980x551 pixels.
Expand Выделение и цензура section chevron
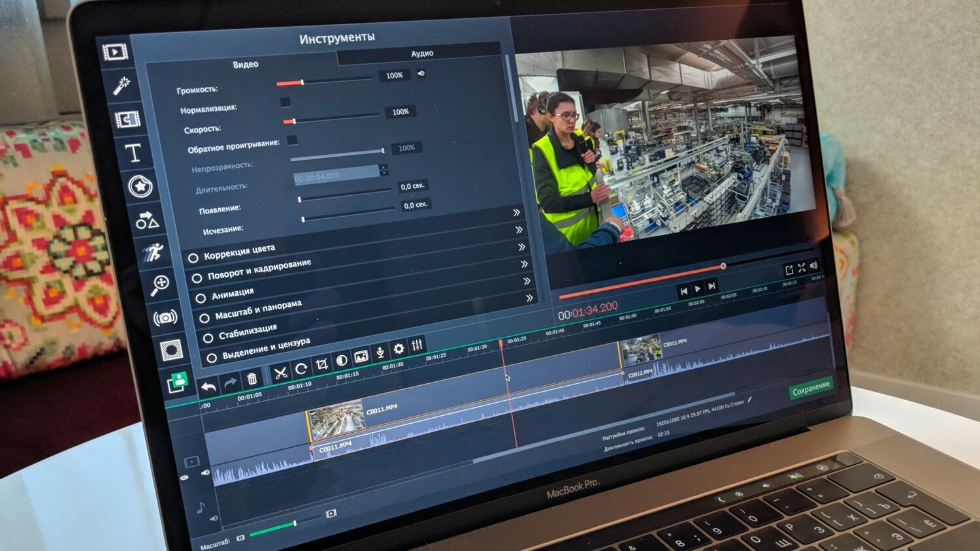click(x=530, y=298)
